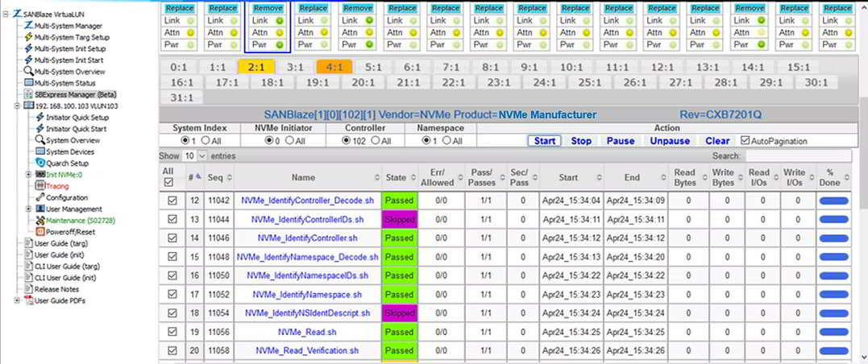Uncheck row 19 NVMe_Read.sh checkbox
868x364 pixels.
(172, 332)
